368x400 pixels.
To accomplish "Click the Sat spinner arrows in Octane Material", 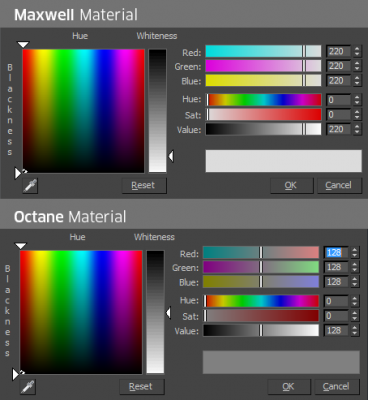I will [x=355, y=316].
